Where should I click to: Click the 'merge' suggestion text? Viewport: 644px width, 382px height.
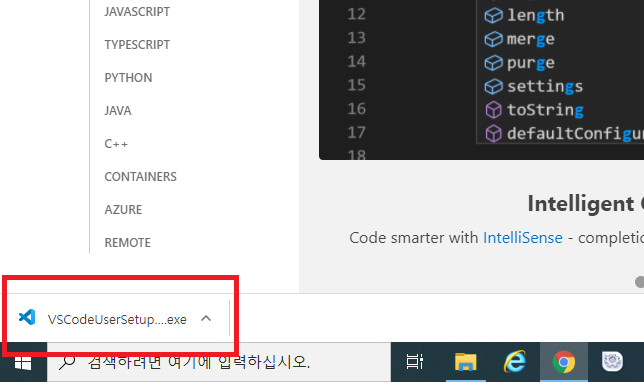(x=531, y=39)
